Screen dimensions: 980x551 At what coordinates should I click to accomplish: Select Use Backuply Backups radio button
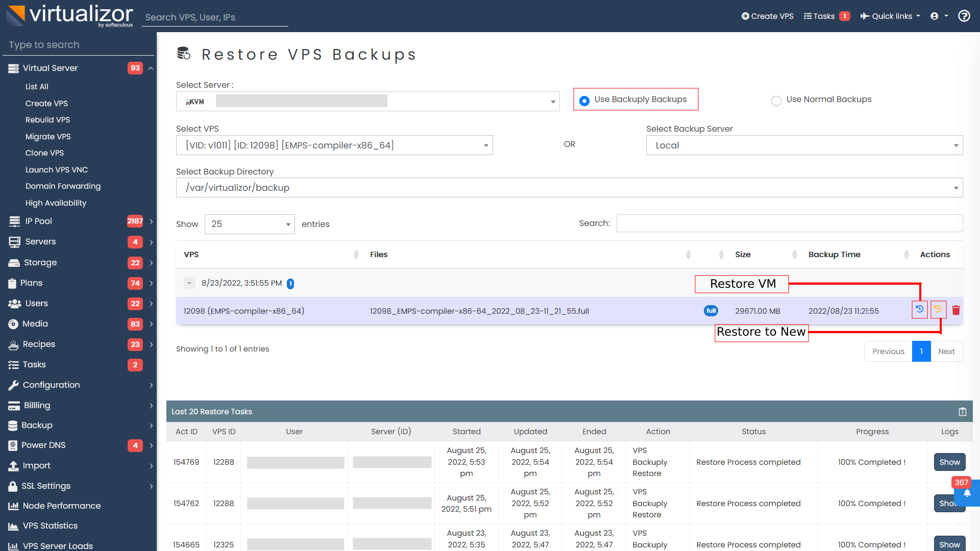tap(584, 101)
